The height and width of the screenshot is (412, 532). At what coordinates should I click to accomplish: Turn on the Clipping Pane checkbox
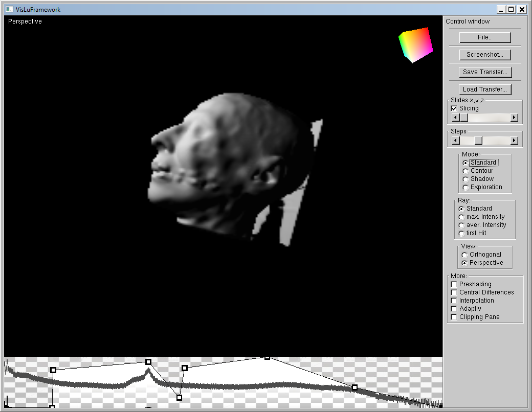[454, 317]
